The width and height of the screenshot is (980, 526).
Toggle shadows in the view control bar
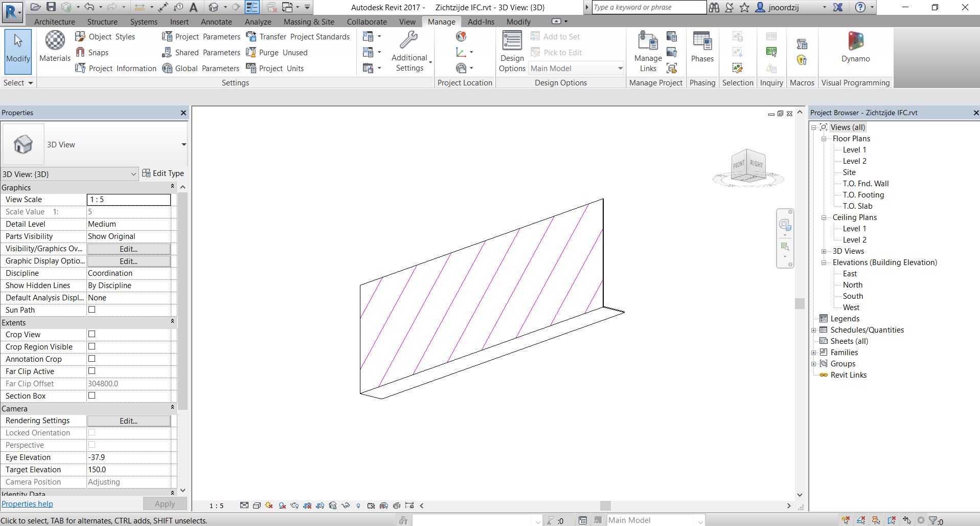[x=281, y=506]
